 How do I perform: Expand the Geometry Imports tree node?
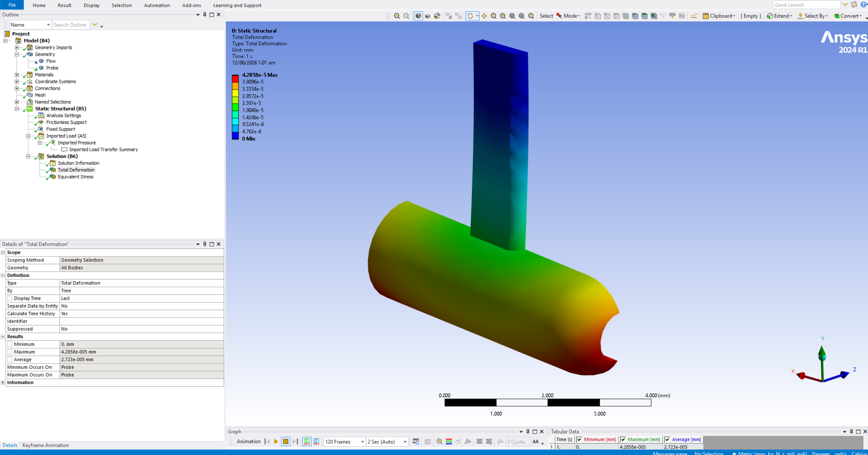click(17, 48)
